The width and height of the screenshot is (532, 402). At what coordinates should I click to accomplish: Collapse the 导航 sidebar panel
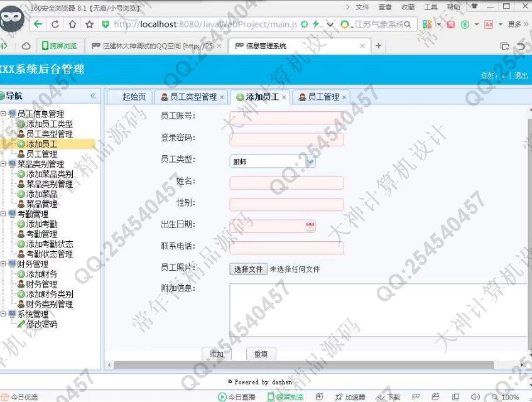[93, 96]
